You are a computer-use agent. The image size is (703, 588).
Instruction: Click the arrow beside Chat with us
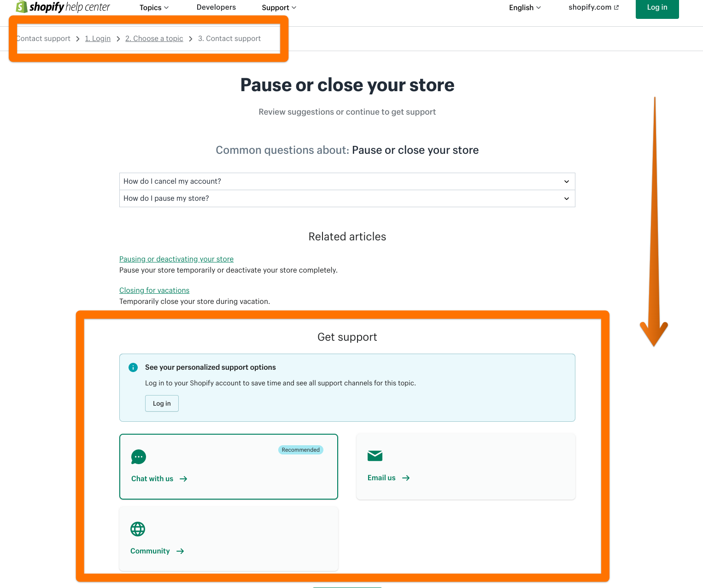[x=183, y=479]
